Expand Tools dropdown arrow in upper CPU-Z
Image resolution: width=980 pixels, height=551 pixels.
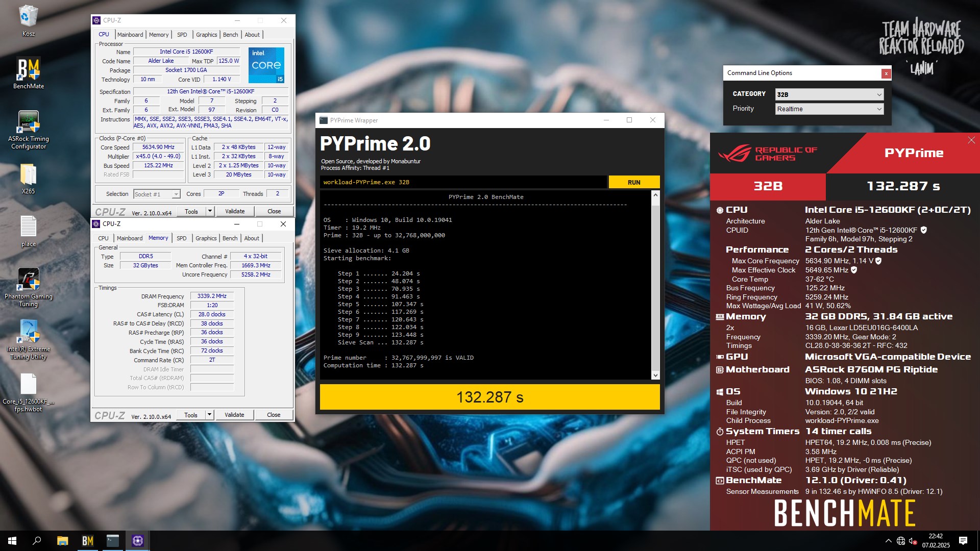coord(210,211)
